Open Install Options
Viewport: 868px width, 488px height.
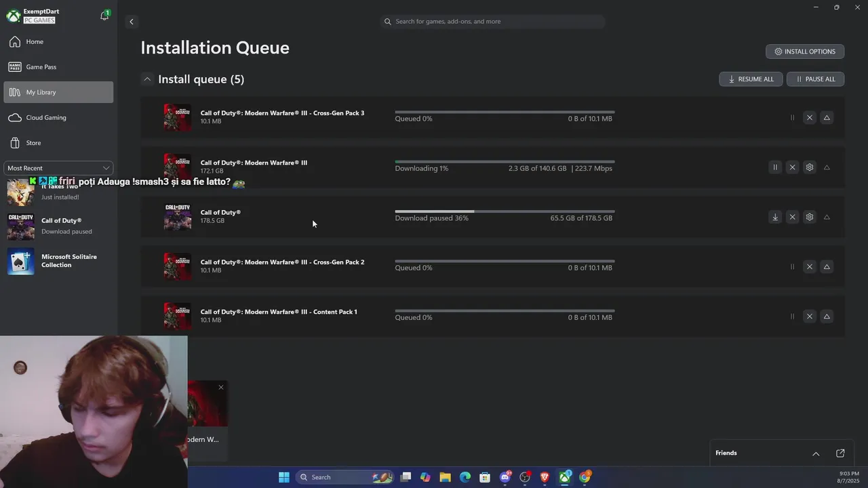(x=805, y=52)
